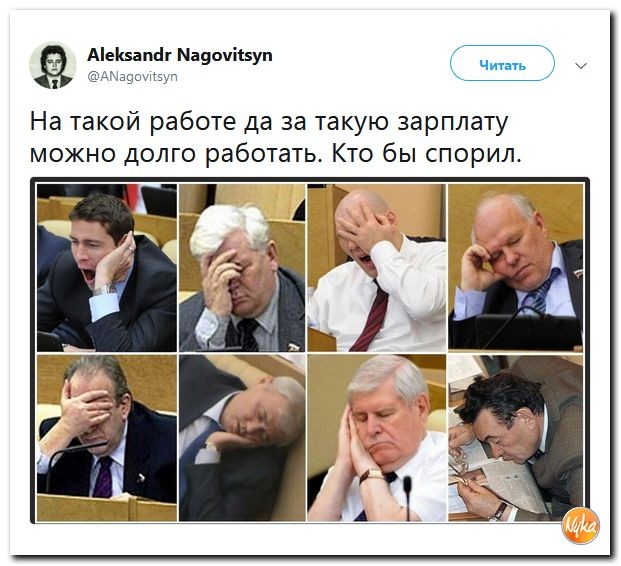Viewport: 621px width, 566px height.
Task: Click wristwatch on yawning man's photo
Action: coord(105,290)
